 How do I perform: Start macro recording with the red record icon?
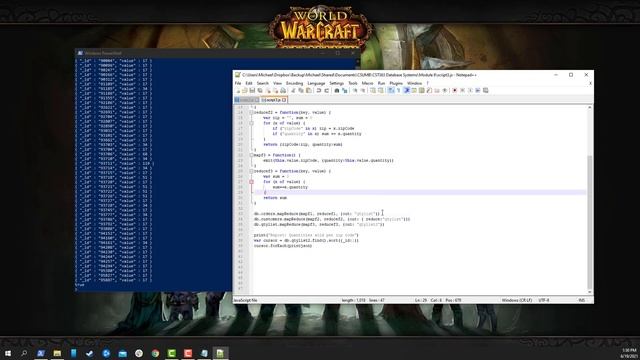[x=454, y=90]
